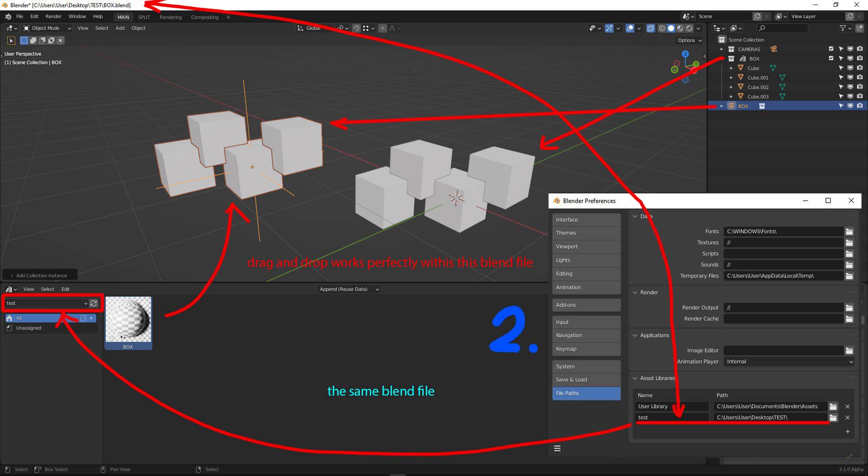
Task: Click the outliner new collection icon
Action: (859, 28)
